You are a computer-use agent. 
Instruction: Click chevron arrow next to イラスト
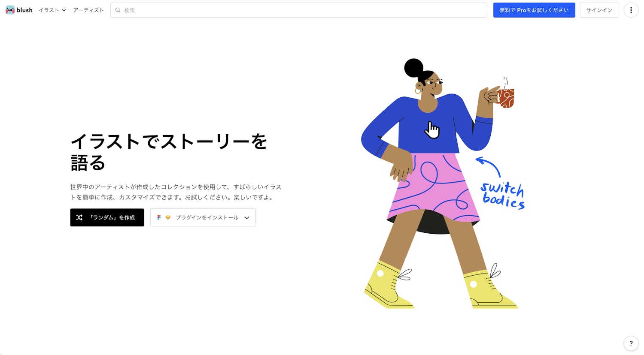(x=64, y=10)
